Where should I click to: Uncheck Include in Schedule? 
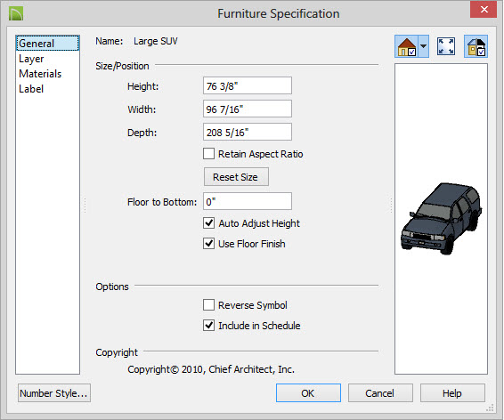click(208, 326)
